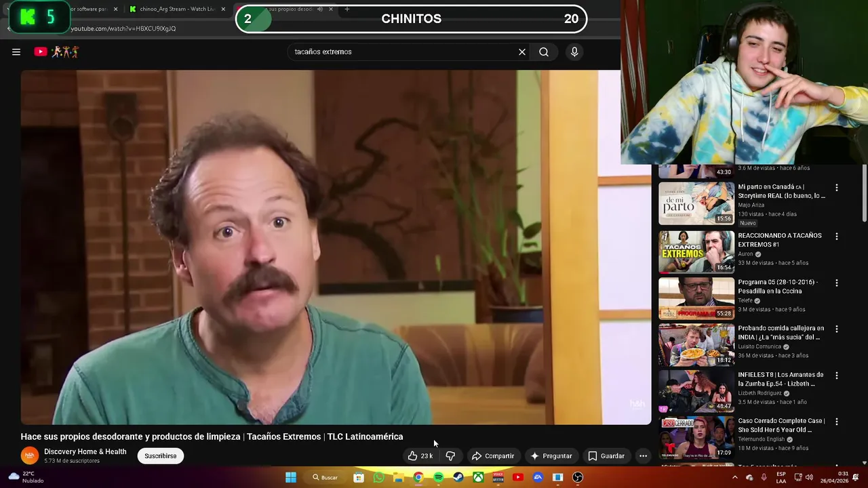Open options menu for Programa 05 video

click(x=837, y=283)
